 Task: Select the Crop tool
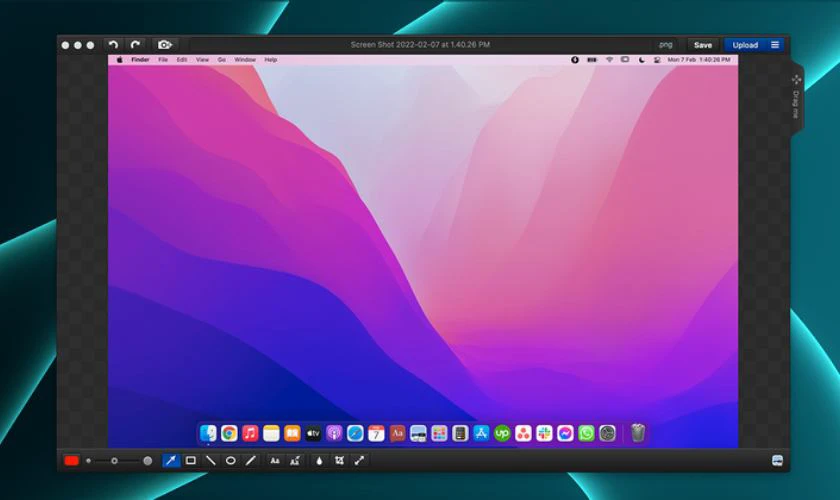[x=339, y=461]
